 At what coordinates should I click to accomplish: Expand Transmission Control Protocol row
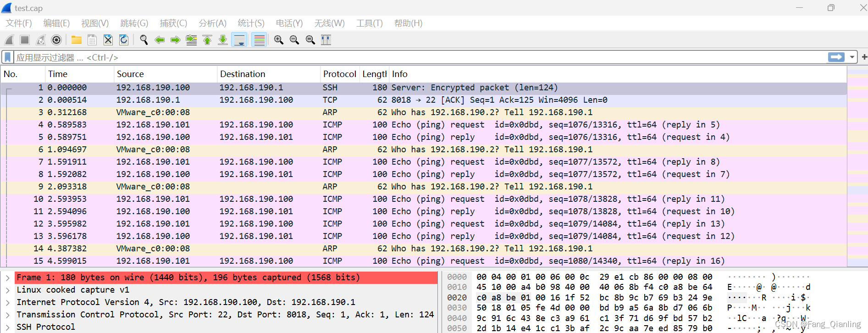(8, 315)
